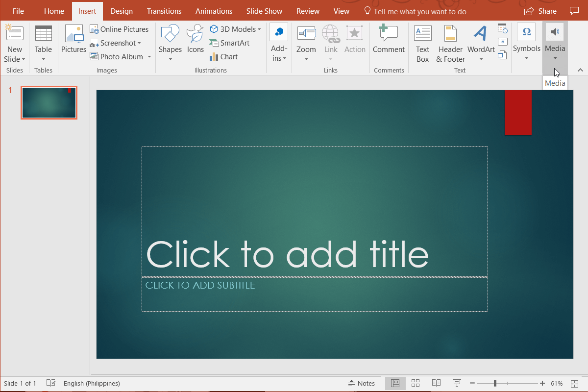
Task: Switch to the Review tab
Action: point(308,11)
